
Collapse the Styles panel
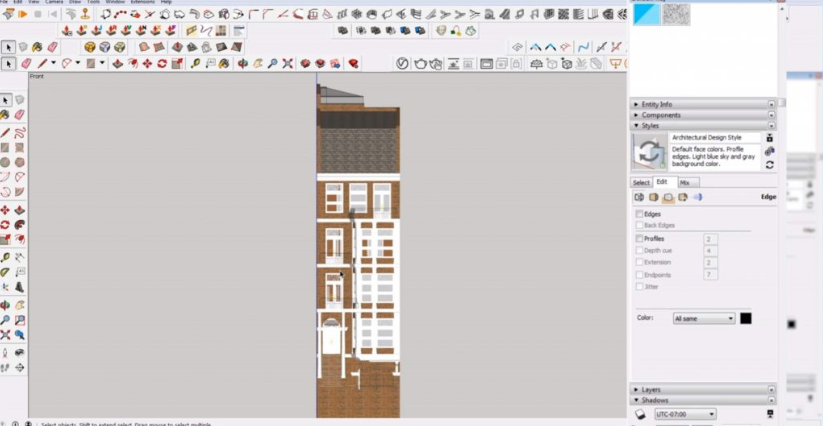636,125
